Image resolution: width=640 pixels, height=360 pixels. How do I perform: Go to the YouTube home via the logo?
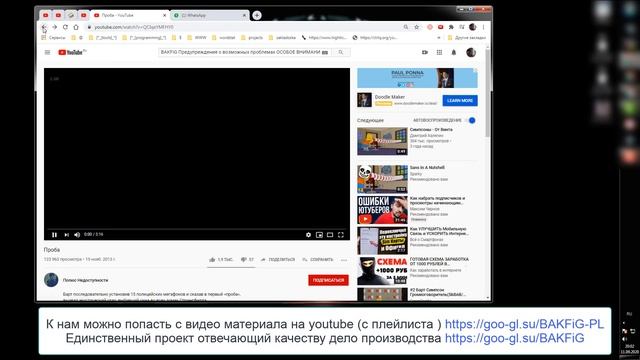click(72, 52)
